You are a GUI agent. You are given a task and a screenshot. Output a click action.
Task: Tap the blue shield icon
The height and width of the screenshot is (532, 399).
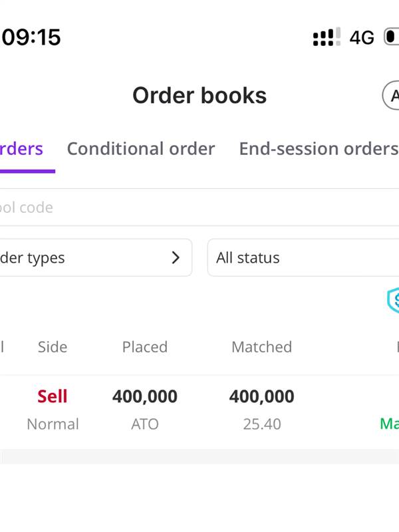[x=394, y=300]
